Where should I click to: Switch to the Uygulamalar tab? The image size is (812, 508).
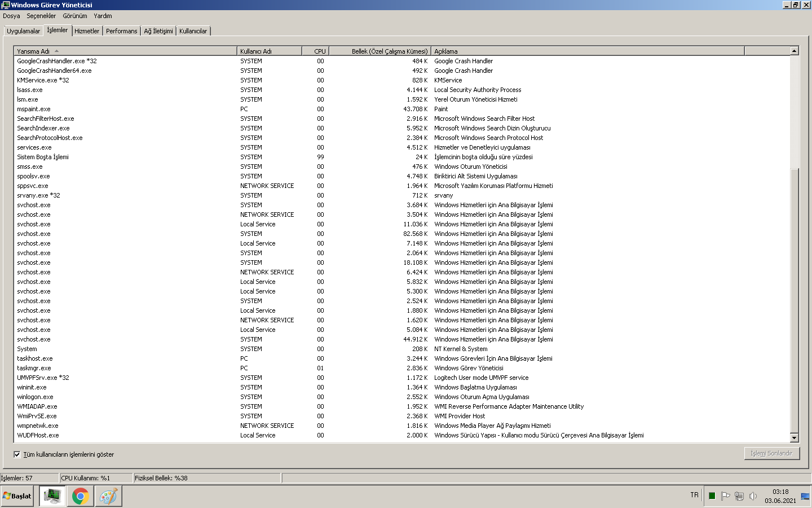pyautogui.click(x=24, y=31)
